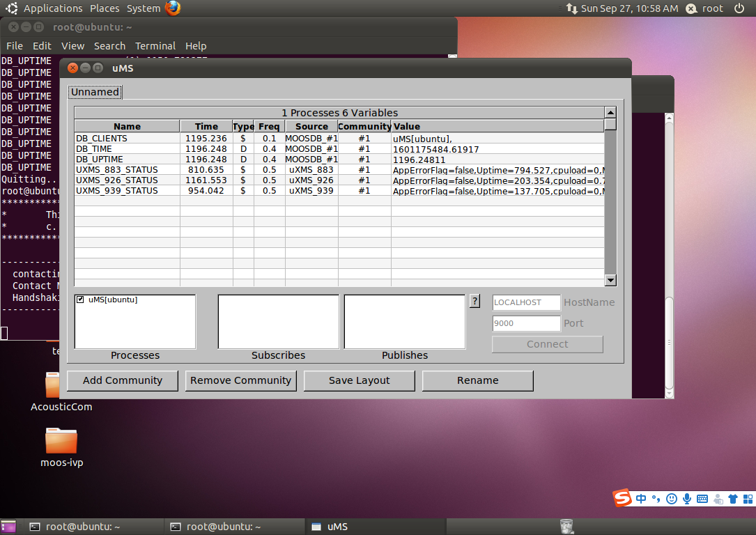756x535 pixels.
Task: Click the Name column header
Action: pyautogui.click(x=128, y=126)
